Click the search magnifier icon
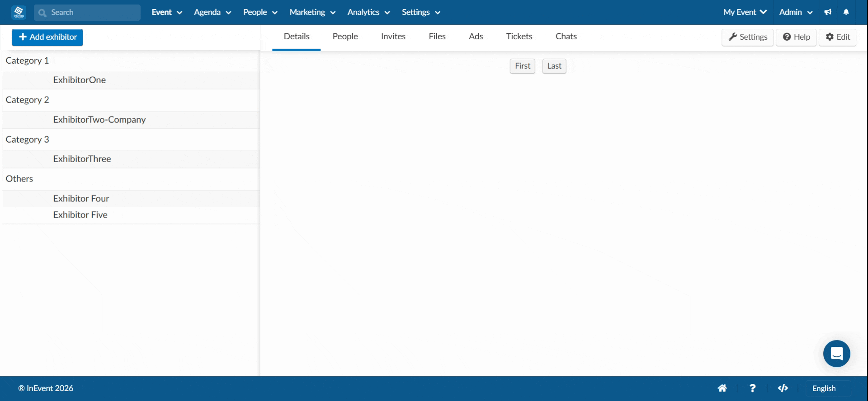868x401 pixels. click(42, 13)
